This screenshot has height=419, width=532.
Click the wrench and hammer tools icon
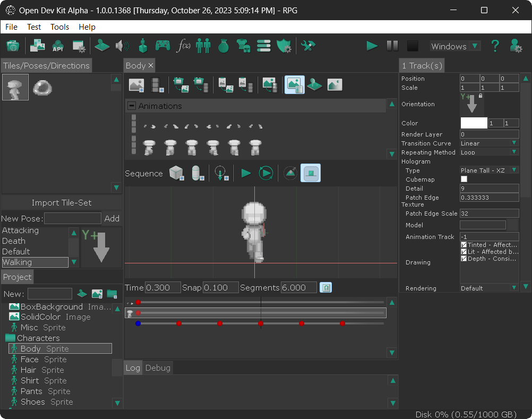pos(308,46)
